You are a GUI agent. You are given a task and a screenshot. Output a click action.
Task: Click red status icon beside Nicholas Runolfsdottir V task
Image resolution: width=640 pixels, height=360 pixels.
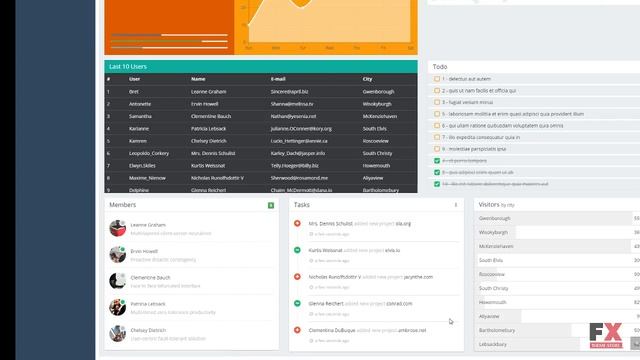297,277
